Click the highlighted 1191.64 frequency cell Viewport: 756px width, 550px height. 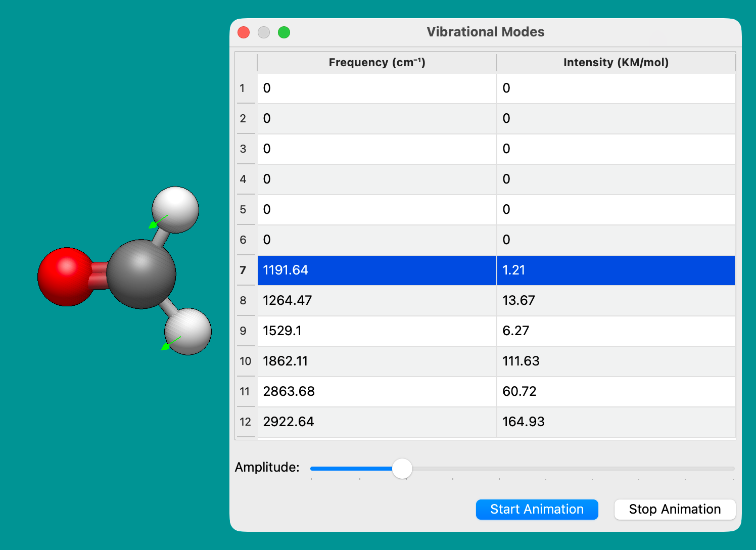(x=376, y=270)
